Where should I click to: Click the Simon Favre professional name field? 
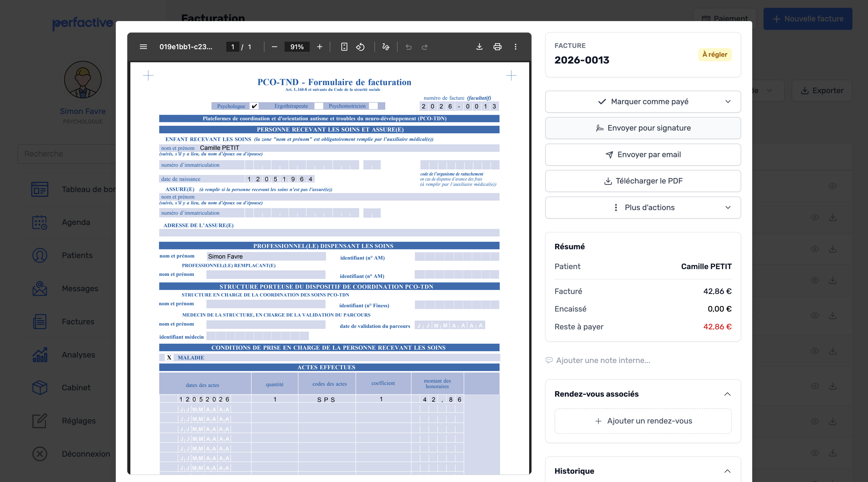pos(266,256)
